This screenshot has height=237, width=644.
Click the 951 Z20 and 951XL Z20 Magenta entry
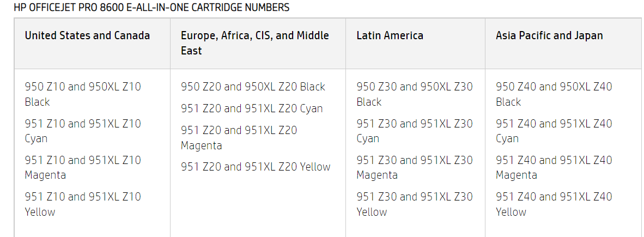[239, 138]
